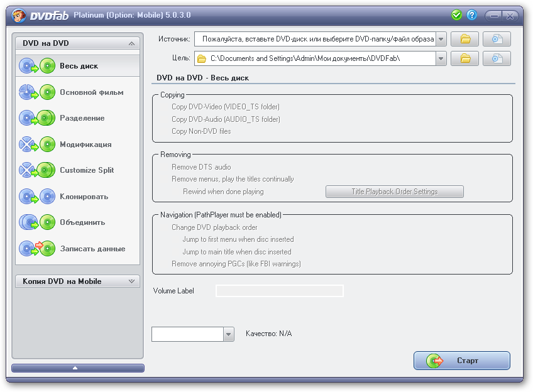This screenshot has width=533, height=392.
Task: Expand the Источник source dropdown arrow
Action: click(x=441, y=39)
